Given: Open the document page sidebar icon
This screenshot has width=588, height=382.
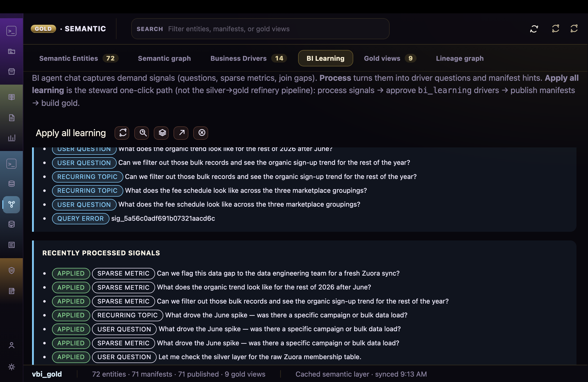Looking at the screenshot, I should [x=12, y=118].
